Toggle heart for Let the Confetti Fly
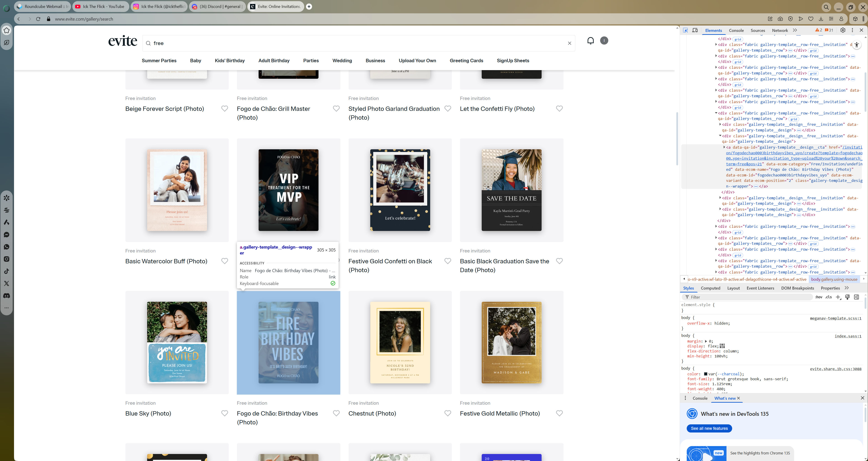Screen dimensions: 868x461 click(559, 109)
